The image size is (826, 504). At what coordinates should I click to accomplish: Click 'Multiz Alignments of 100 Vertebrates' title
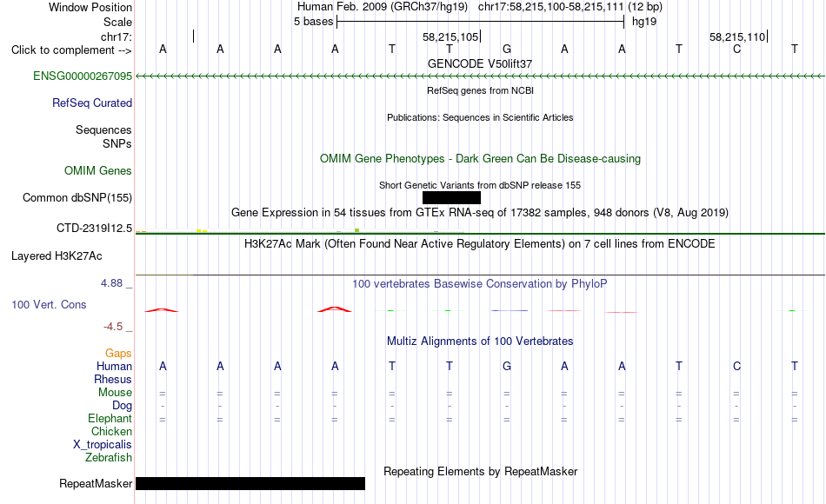point(480,342)
